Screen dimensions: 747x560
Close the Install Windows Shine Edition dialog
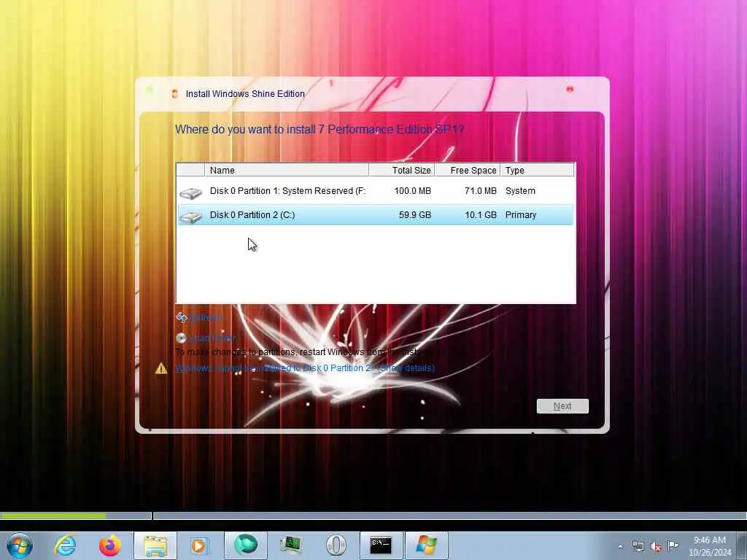click(570, 89)
